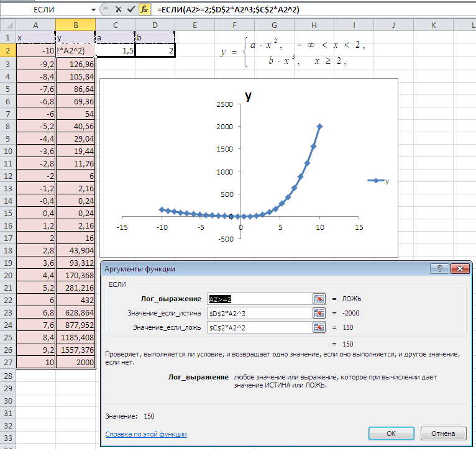Click the data point at top of chart curve near 2000

click(319, 126)
